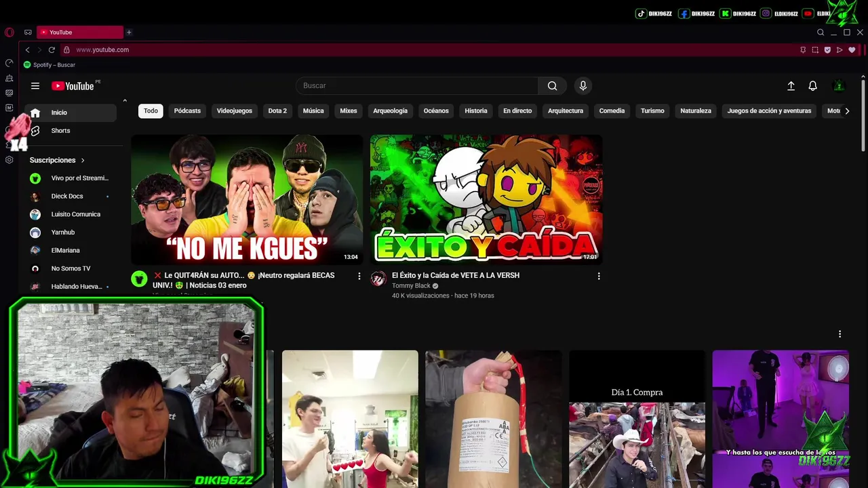Viewport: 868px width, 488px height.
Task: Reload the YouTube page
Action: click(52, 49)
